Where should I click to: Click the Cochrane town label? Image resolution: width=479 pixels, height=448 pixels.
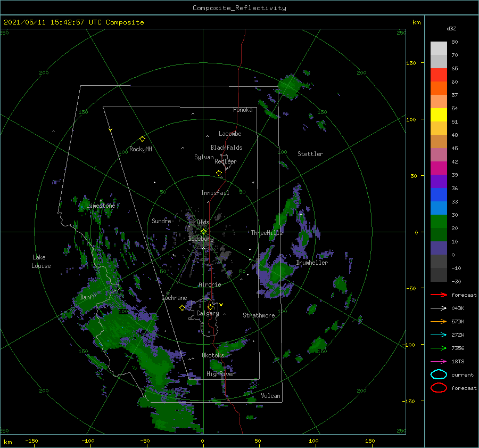click(x=174, y=298)
